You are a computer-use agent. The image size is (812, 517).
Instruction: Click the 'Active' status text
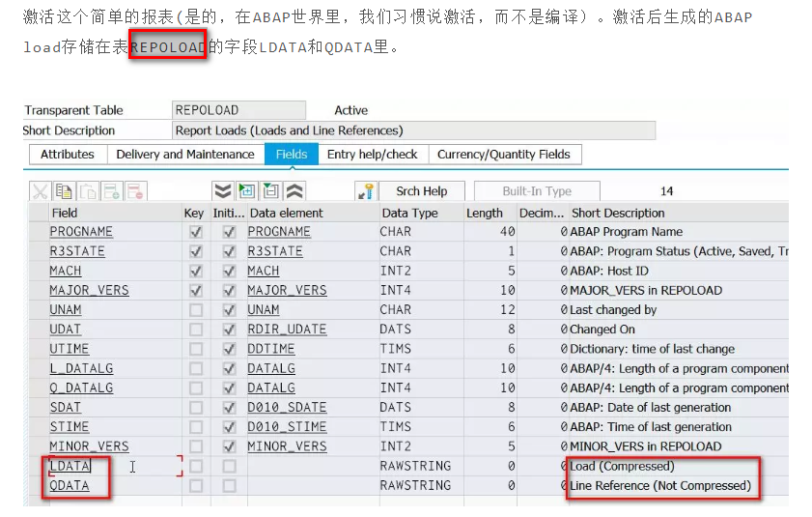coord(351,110)
